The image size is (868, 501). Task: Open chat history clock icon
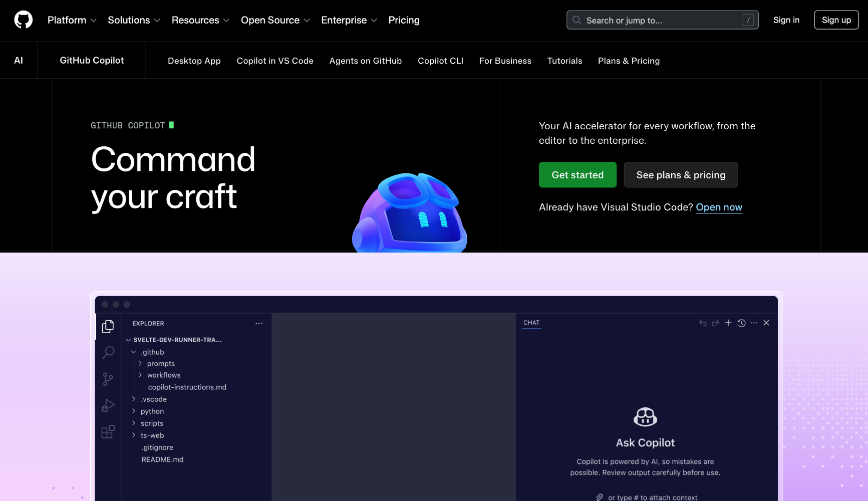(x=741, y=323)
